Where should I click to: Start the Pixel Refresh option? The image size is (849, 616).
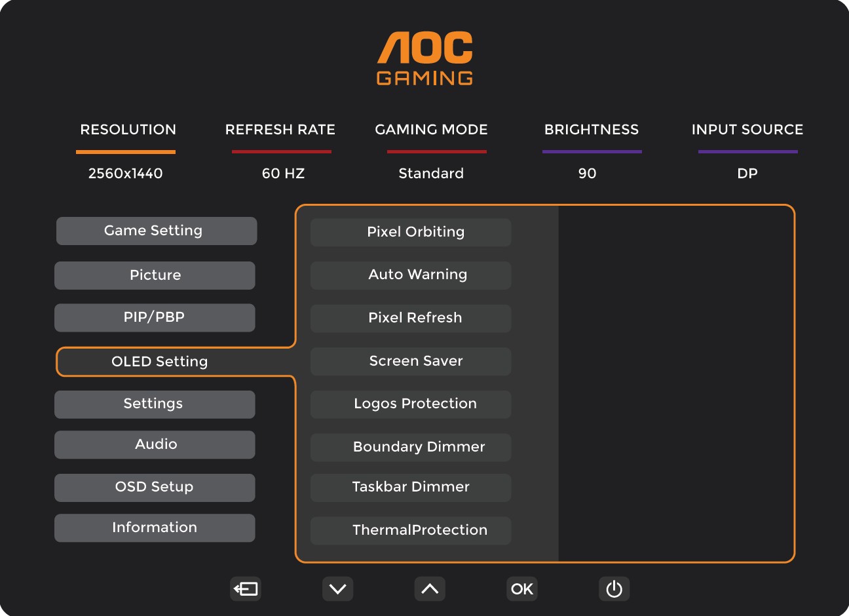(411, 318)
